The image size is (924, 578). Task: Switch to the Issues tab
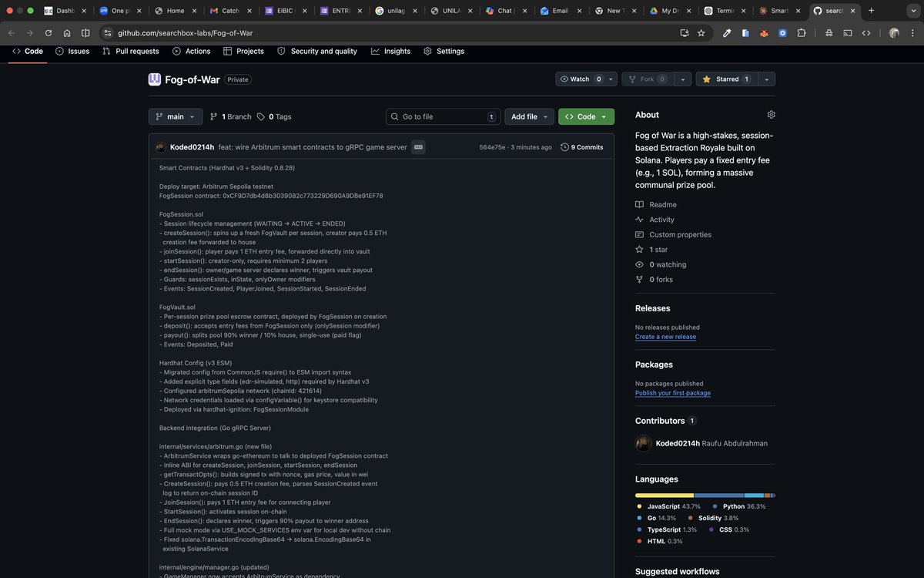pyautogui.click(x=72, y=52)
